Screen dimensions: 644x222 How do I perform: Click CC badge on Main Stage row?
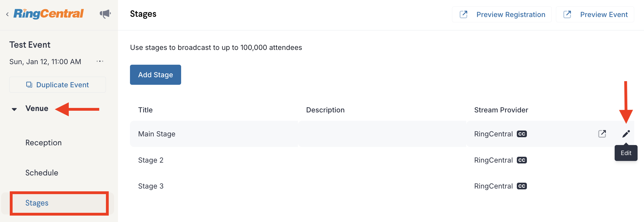point(522,134)
